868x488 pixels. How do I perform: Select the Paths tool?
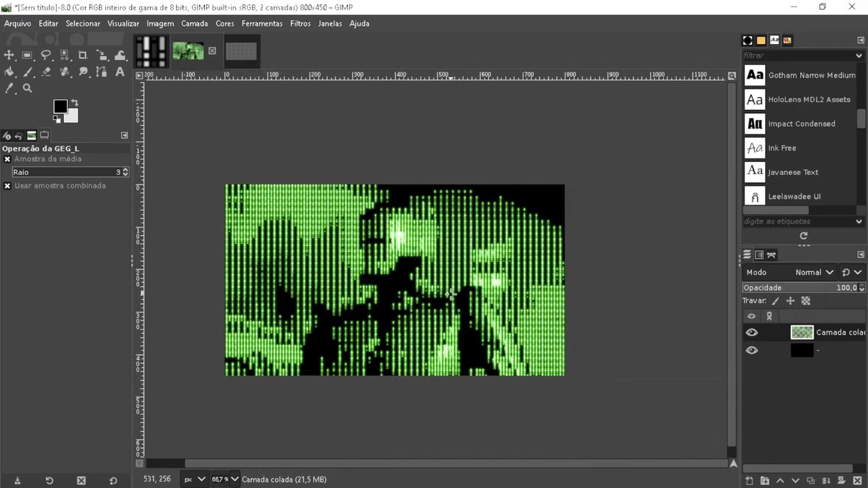click(101, 71)
